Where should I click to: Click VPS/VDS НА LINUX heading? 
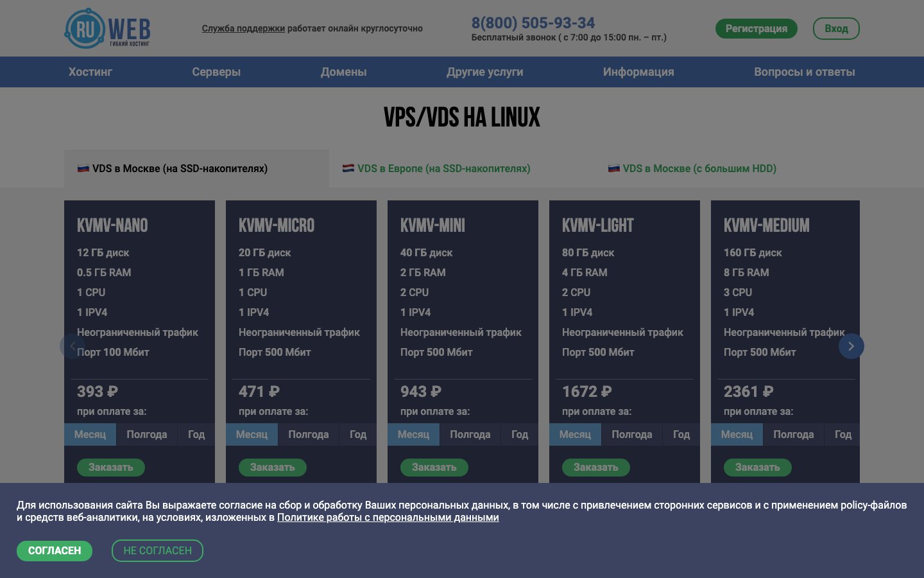(462, 118)
